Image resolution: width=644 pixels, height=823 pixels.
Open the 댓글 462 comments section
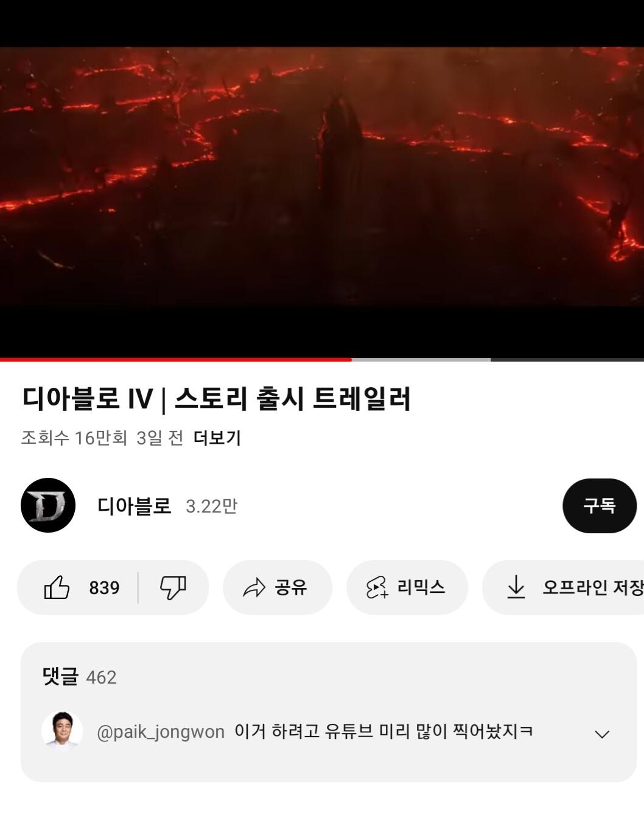click(79, 677)
